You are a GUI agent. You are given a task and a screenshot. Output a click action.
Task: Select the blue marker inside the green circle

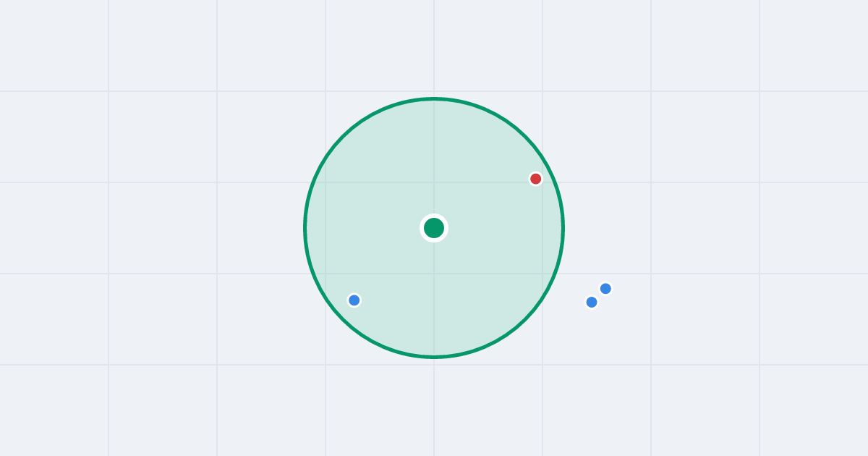[354, 300]
